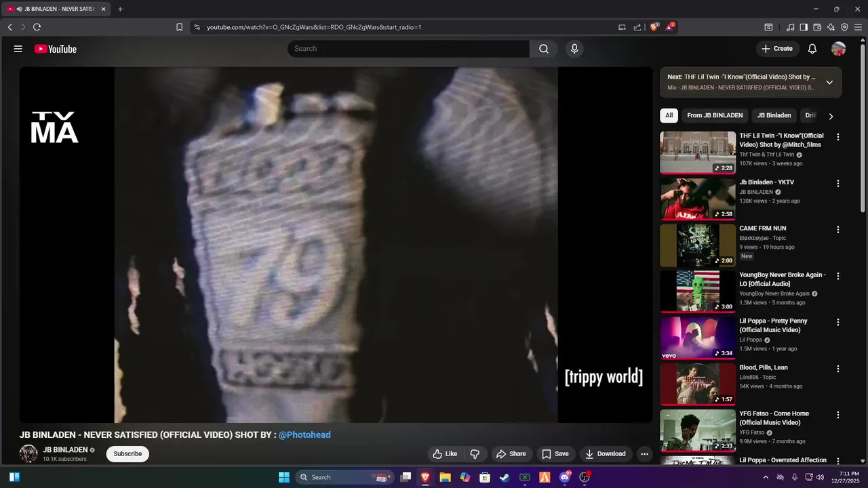Subscribe to JB BINLADEN channel
The image size is (868, 488).
(127, 454)
